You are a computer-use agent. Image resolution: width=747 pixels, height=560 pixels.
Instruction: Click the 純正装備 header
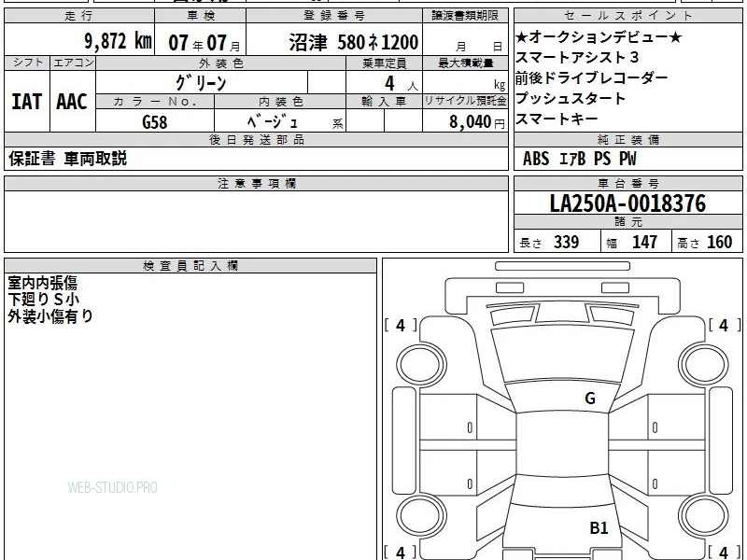pyautogui.click(x=627, y=139)
